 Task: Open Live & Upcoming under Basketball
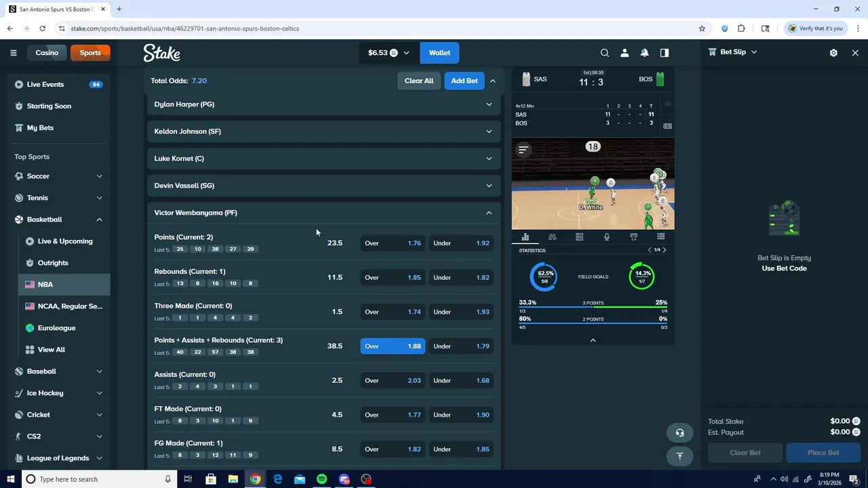pos(64,241)
